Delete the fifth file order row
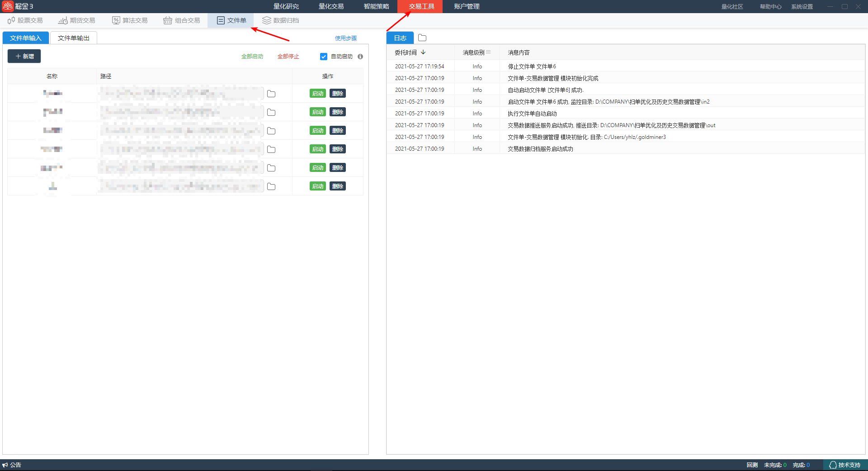Viewport: 868px width, 471px height. (x=338, y=168)
